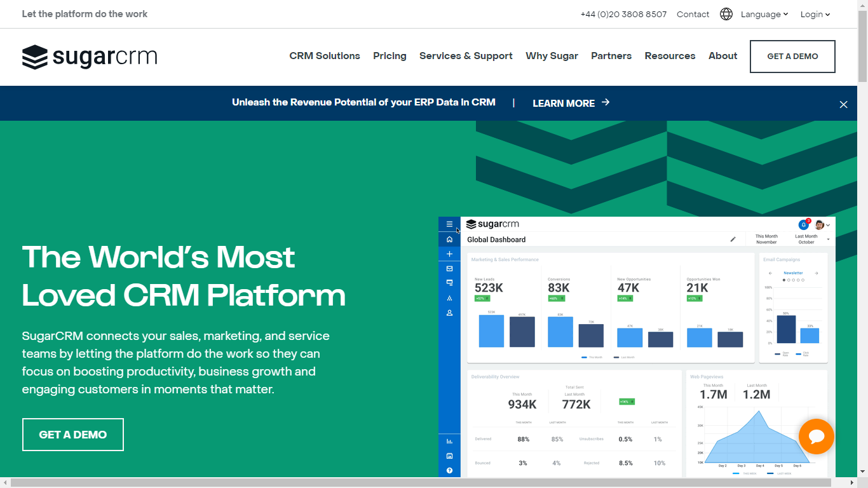Click org-chart icon in dashboard sidebar

pyautogui.click(x=449, y=298)
